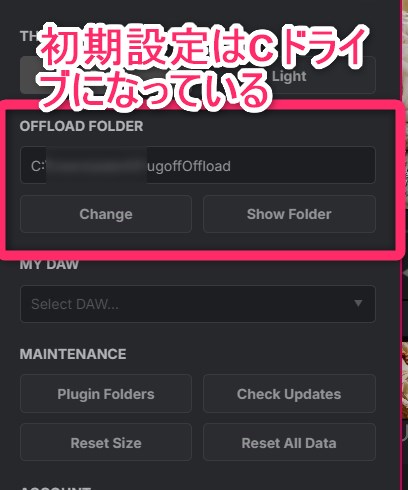Screen dimensions: 408x490
Task: Click the partially visible ACCOUNT heading
Action: click(56, 488)
